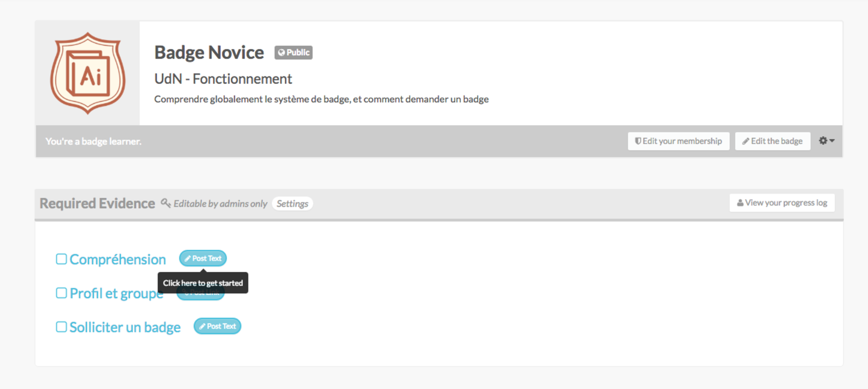Check the Profil et groupe checkbox

tap(61, 293)
